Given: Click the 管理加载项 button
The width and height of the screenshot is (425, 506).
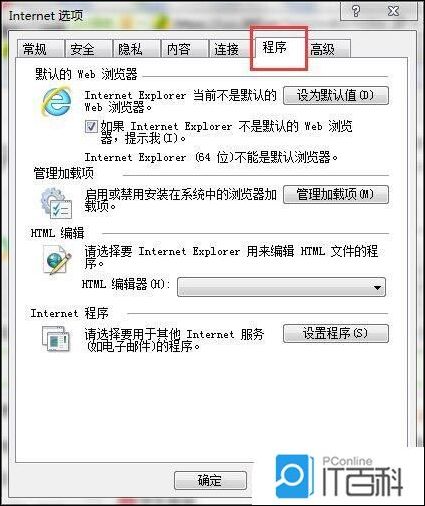Looking at the screenshot, I should point(336,194).
